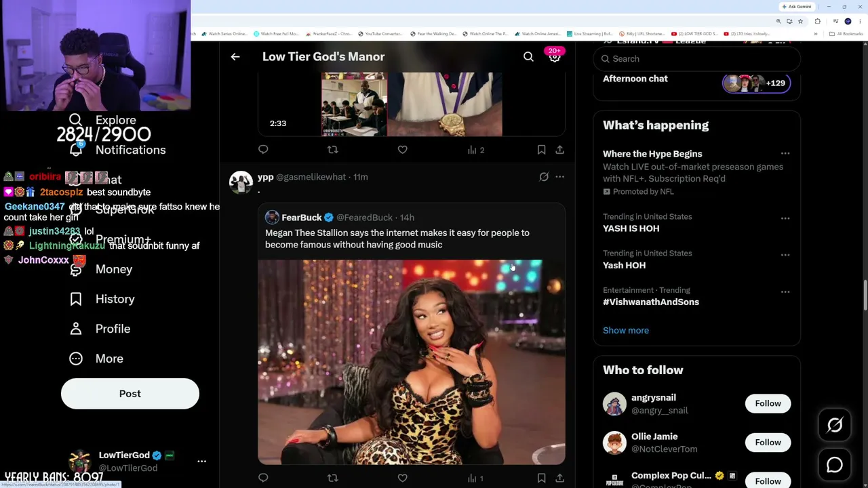Open the Megan Thee Stallion photo
This screenshot has width=868, height=488.
click(411, 362)
